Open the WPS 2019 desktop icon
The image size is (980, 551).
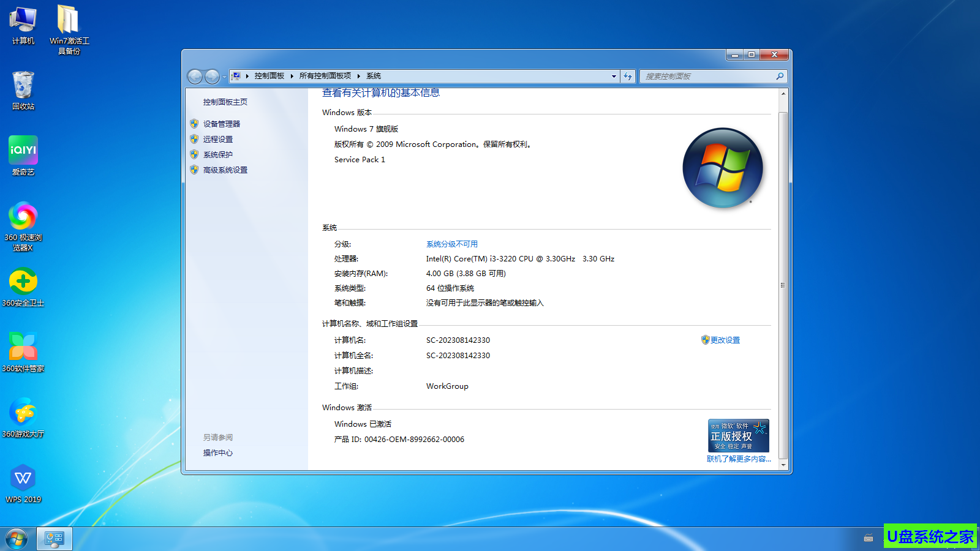[23, 479]
